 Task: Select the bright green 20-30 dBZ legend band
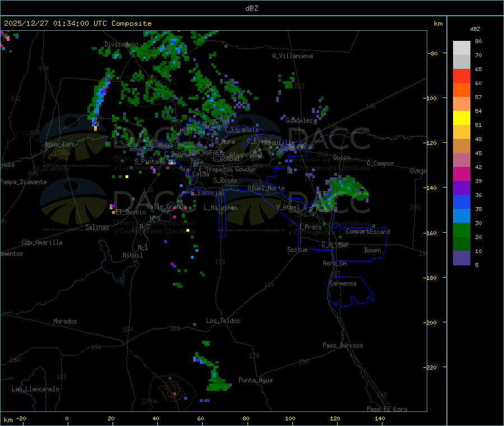click(x=461, y=230)
